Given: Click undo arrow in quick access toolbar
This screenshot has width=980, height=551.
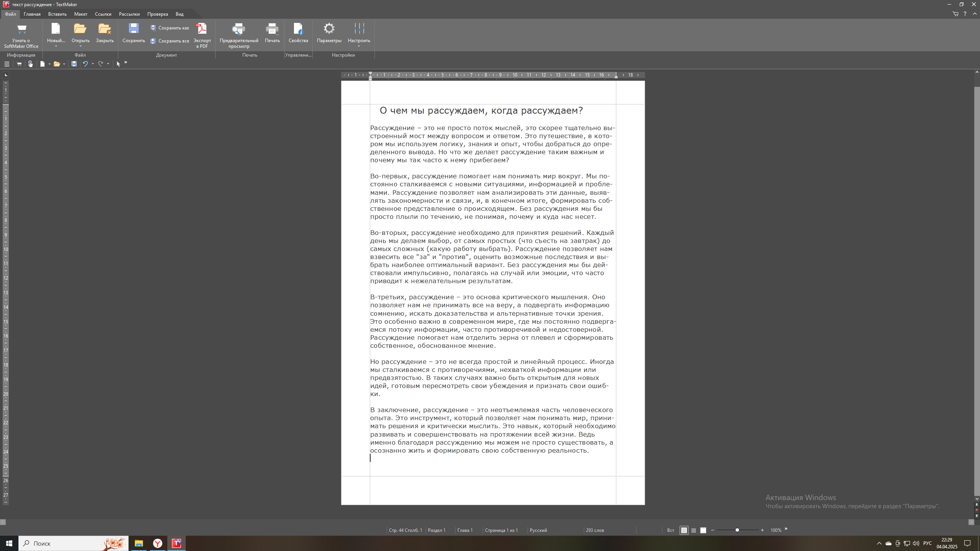Looking at the screenshot, I should point(85,64).
